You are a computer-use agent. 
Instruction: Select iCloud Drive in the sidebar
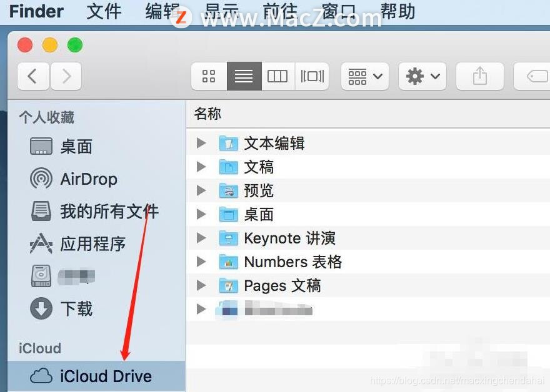(96, 376)
